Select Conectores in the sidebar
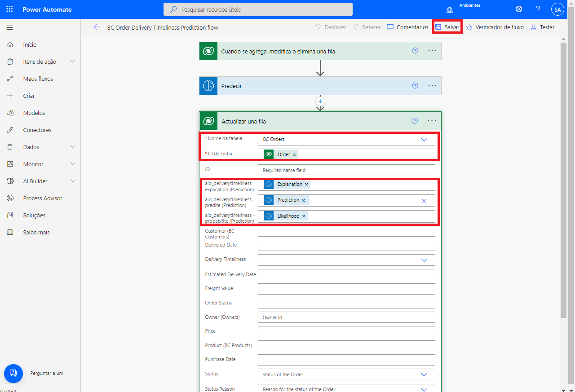This screenshot has height=392, width=575. pyautogui.click(x=37, y=130)
